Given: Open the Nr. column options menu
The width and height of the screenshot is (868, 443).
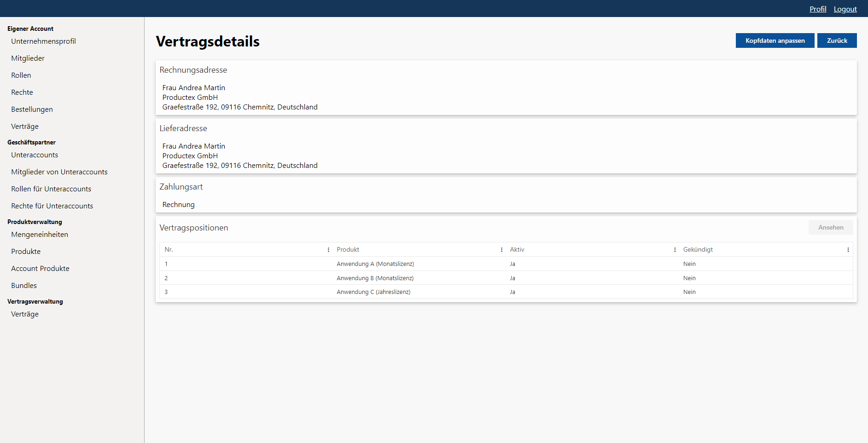Looking at the screenshot, I should pos(328,250).
